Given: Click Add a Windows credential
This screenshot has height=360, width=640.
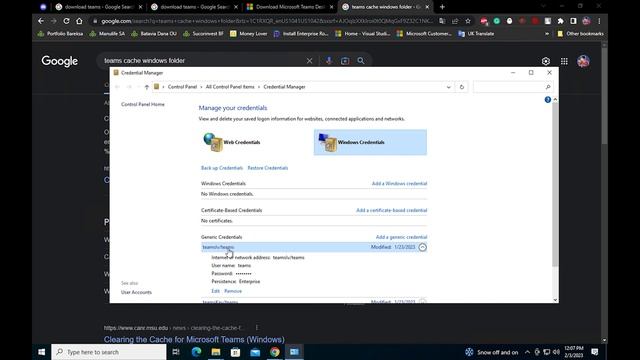Looking at the screenshot, I should (399, 184).
